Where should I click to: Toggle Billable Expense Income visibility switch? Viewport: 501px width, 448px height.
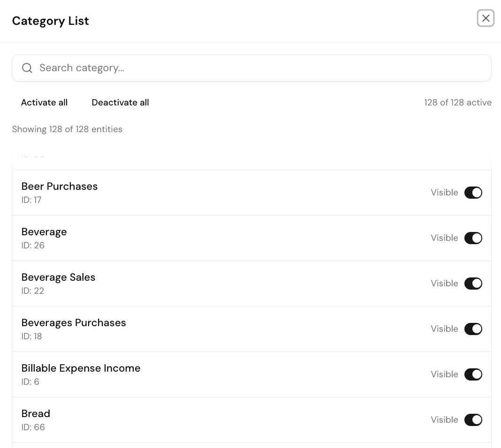473,374
